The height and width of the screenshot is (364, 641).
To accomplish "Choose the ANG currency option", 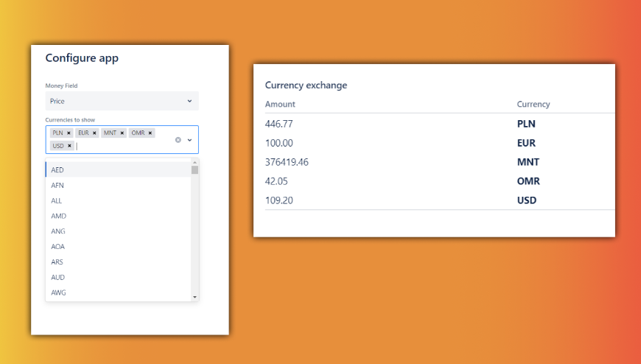I will [118, 231].
